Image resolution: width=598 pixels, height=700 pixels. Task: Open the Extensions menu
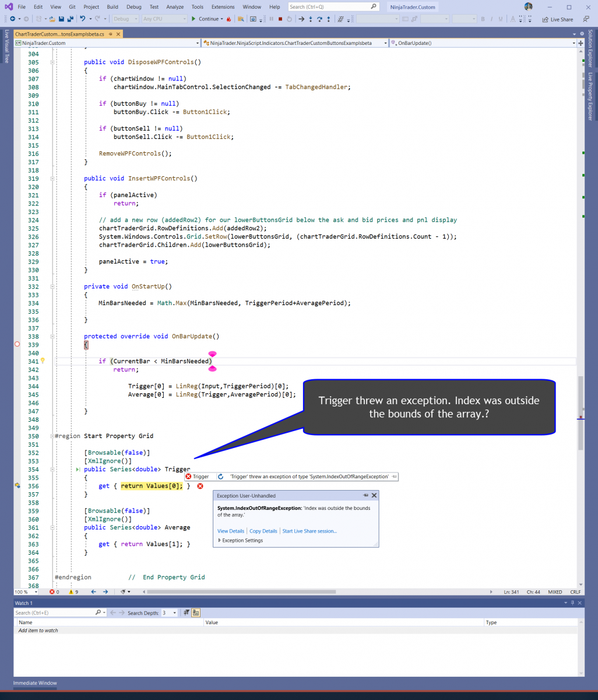tap(223, 7)
